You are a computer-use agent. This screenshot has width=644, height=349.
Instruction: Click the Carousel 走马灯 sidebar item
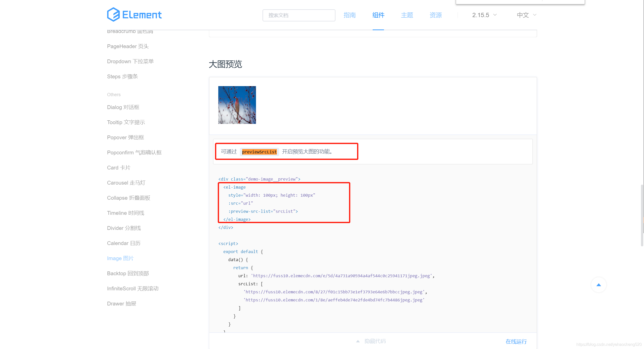tap(126, 183)
